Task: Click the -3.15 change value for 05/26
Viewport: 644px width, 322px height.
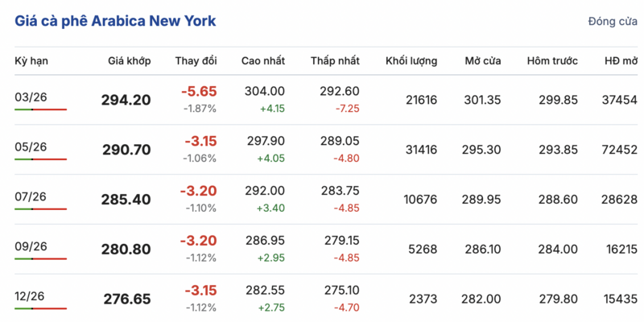Action: click(200, 142)
